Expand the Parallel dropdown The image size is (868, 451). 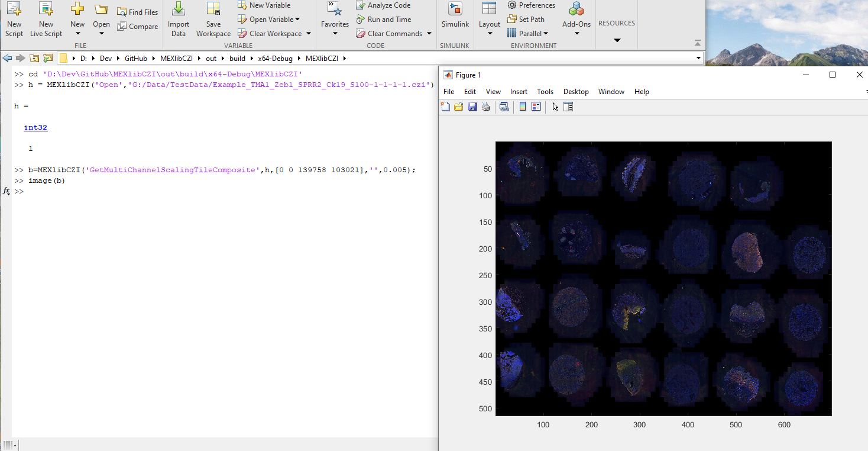[x=527, y=34]
